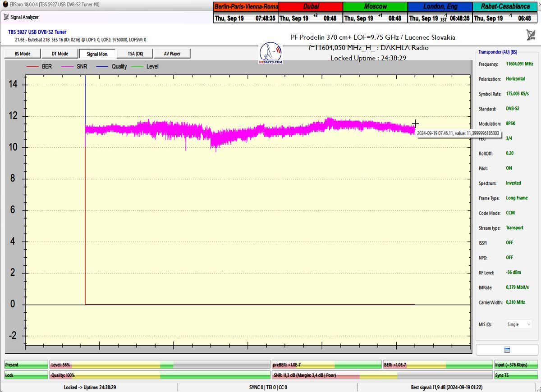Click the Level 56% signal bar
This screenshot has height=392, width=541.
coord(160,365)
